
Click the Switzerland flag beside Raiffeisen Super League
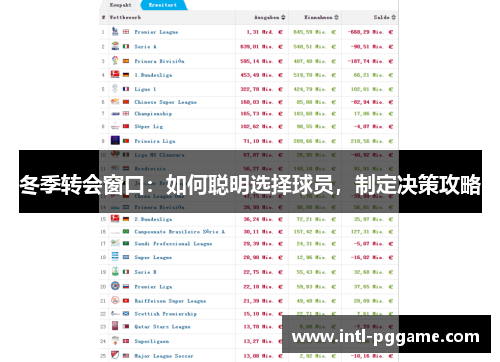coord(126,301)
